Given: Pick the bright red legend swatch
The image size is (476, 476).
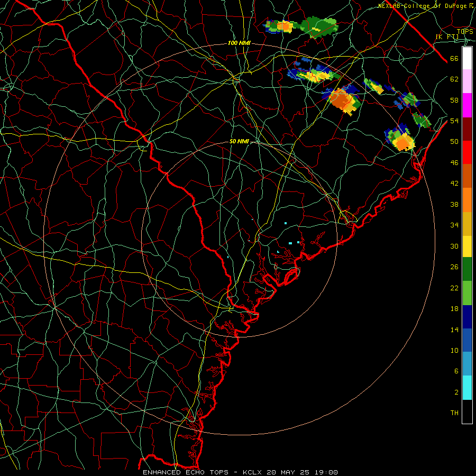Looking at the screenshot, I should [467, 152].
